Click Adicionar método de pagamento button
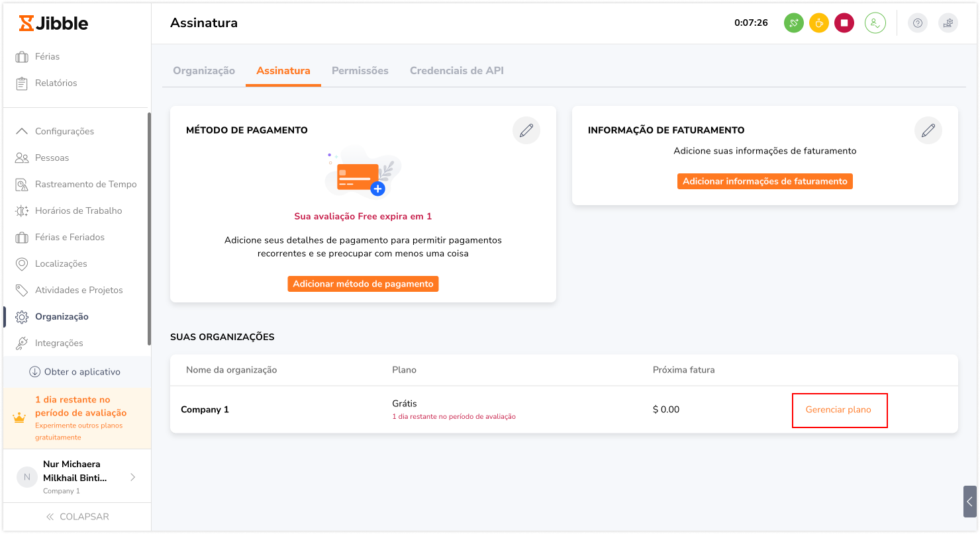Viewport: 980px width, 534px height. [x=363, y=284]
